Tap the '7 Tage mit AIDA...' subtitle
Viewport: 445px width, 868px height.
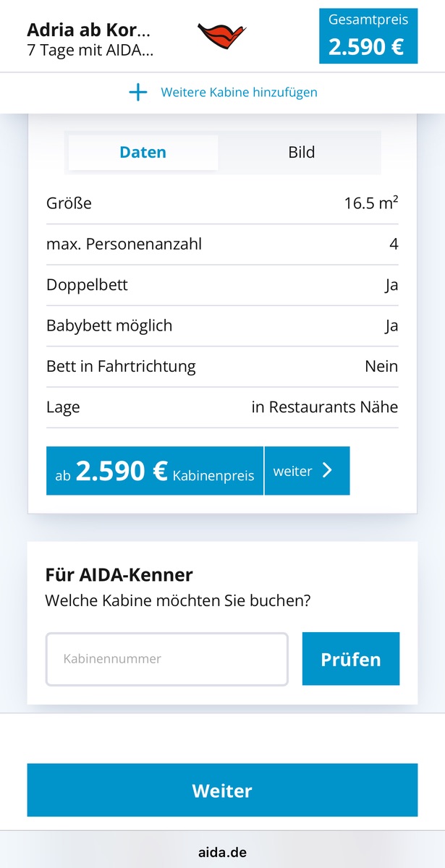pos(90,51)
